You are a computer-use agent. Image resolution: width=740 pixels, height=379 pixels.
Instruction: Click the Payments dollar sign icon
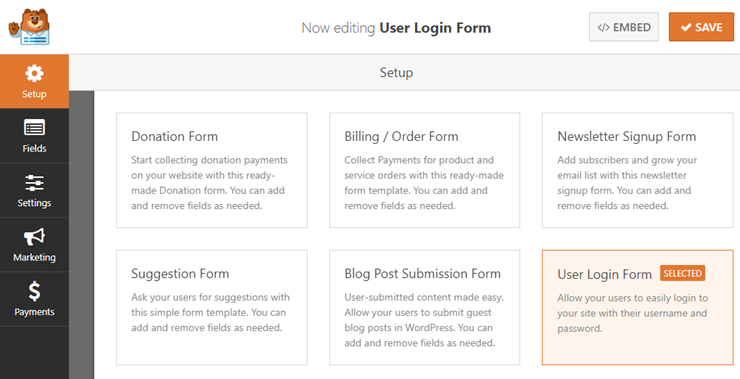point(34,292)
